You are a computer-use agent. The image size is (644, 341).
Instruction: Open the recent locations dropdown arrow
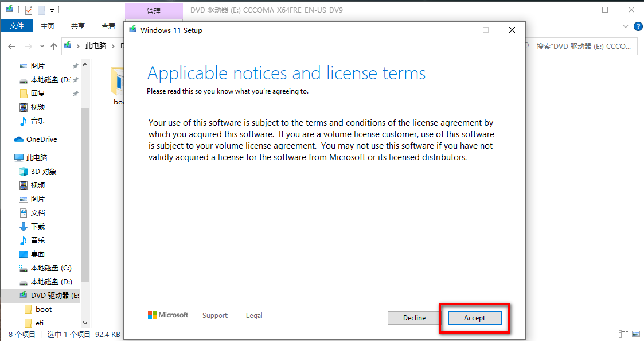pyautogui.click(x=42, y=46)
